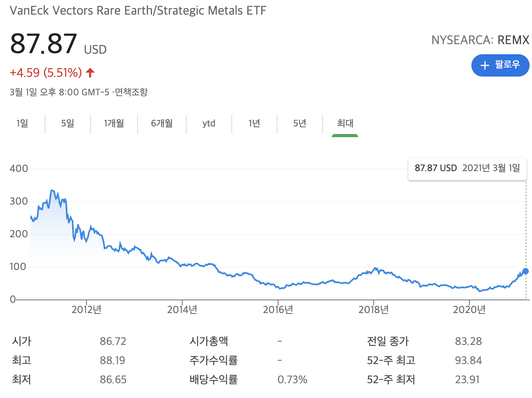
Task: Click the 시가 value 86.72
Action: click(x=113, y=341)
